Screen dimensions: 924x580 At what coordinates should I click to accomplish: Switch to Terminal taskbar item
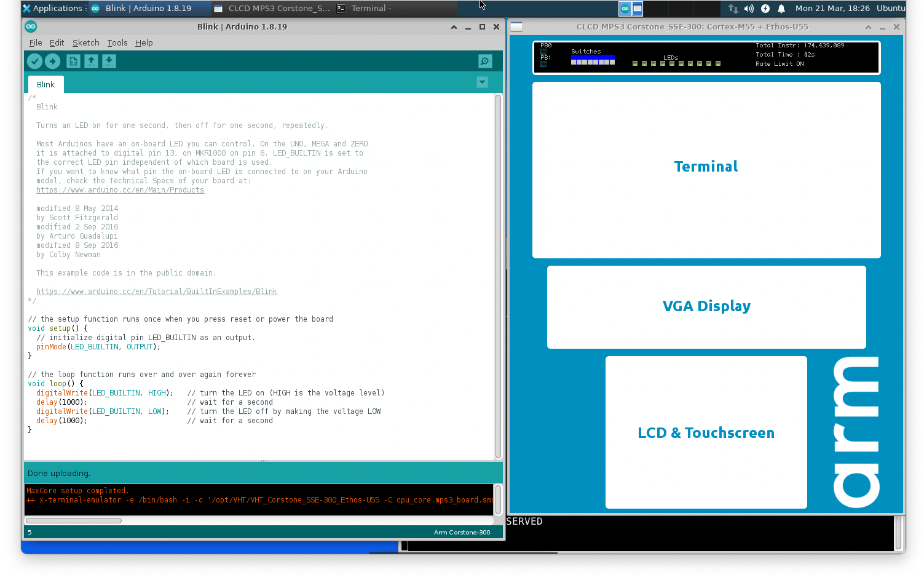click(396, 8)
